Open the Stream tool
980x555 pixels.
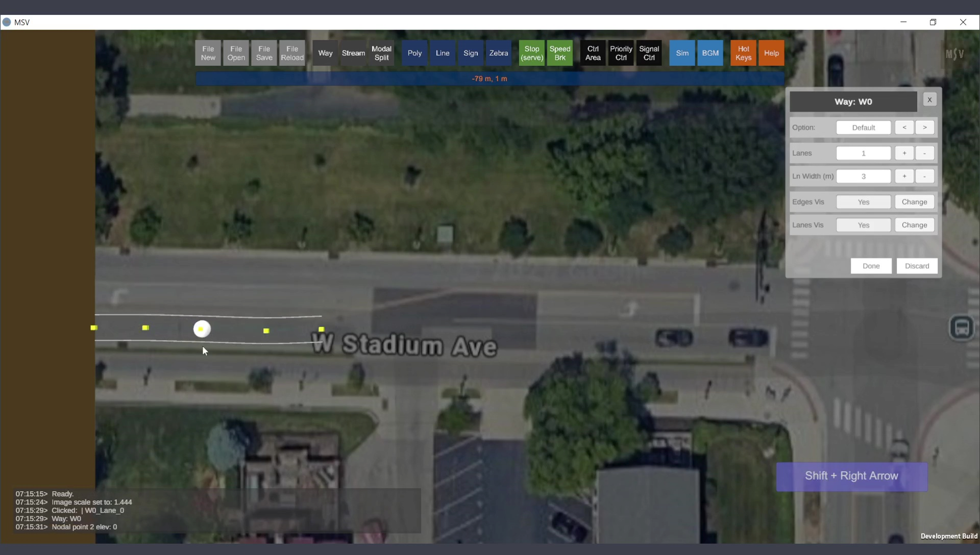pyautogui.click(x=353, y=53)
